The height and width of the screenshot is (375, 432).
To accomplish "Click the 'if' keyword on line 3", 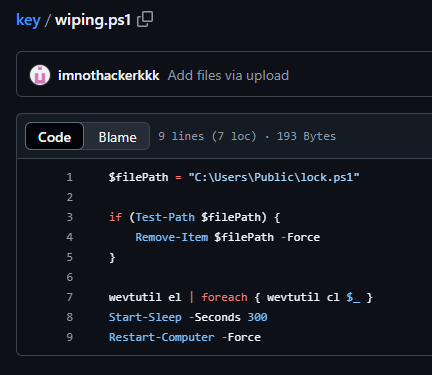I will coord(115,217).
